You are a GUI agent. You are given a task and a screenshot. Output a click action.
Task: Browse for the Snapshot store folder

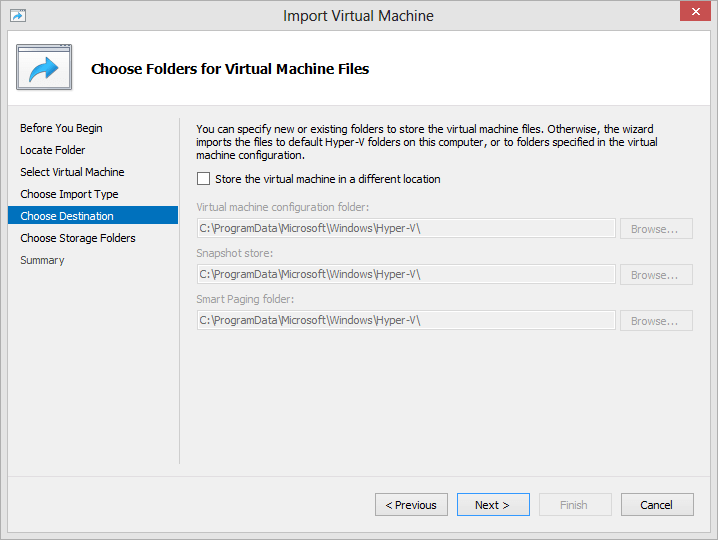(656, 274)
